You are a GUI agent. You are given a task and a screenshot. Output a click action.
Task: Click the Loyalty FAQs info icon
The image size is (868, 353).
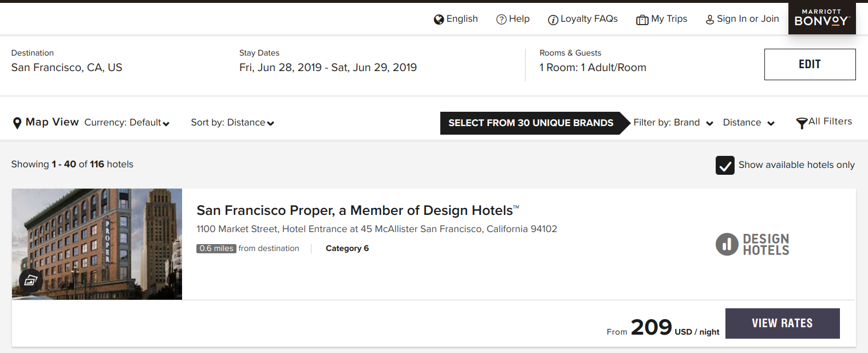click(x=553, y=20)
